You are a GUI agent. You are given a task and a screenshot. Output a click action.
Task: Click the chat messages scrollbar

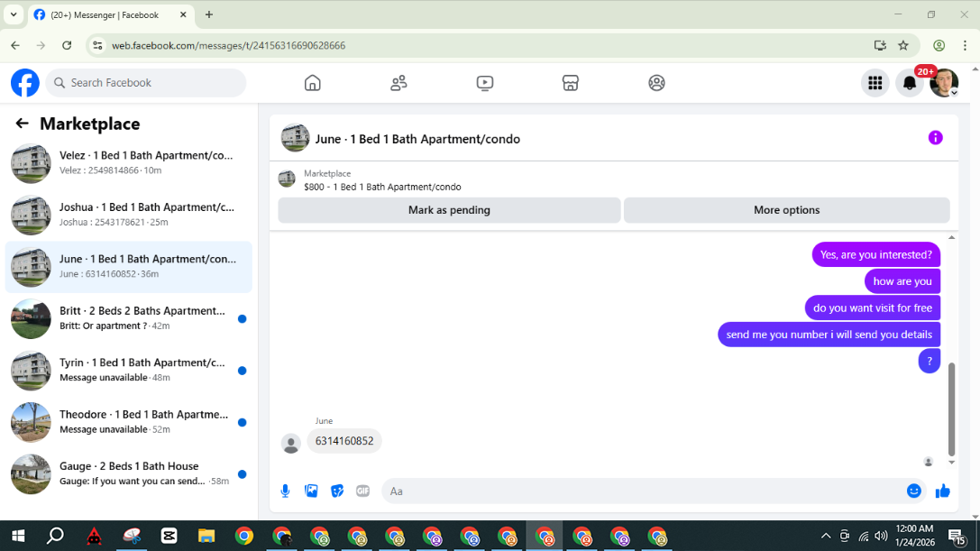point(951,409)
